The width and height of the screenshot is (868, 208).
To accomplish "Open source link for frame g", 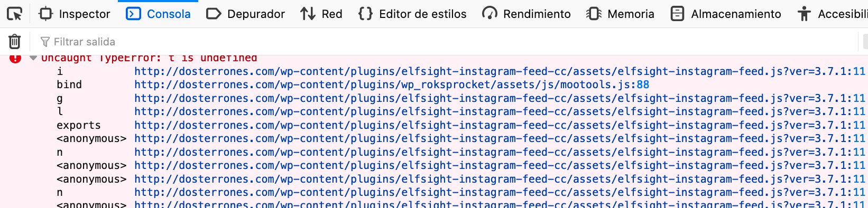I will pyautogui.click(x=500, y=98).
